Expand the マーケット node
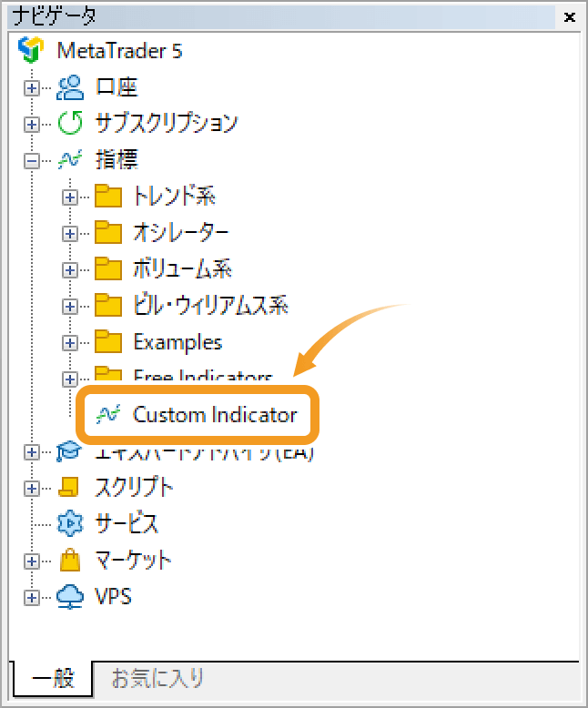 pyautogui.click(x=31, y=561)
